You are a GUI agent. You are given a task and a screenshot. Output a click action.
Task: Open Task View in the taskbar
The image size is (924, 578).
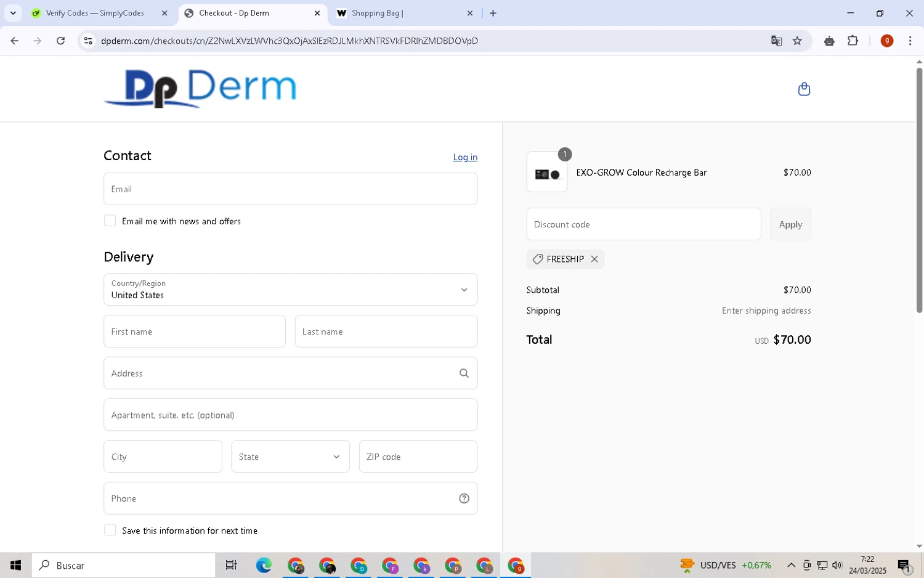pos(231,565)
